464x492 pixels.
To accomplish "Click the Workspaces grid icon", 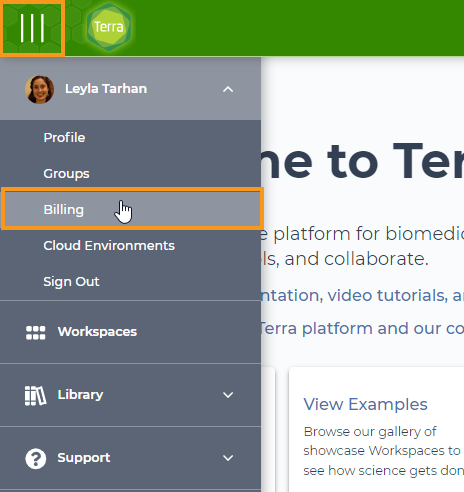I will pos(36,332).
